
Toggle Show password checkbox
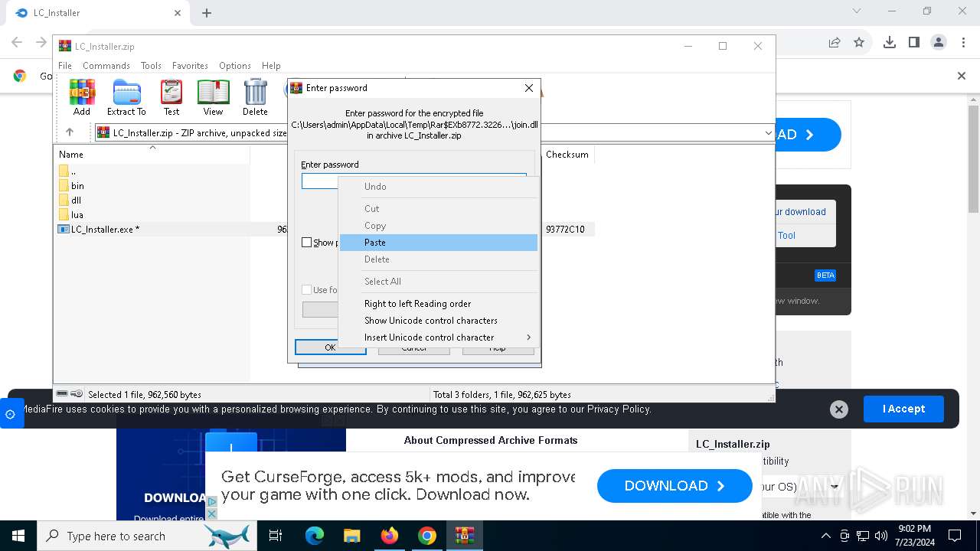tap(307, 243)
